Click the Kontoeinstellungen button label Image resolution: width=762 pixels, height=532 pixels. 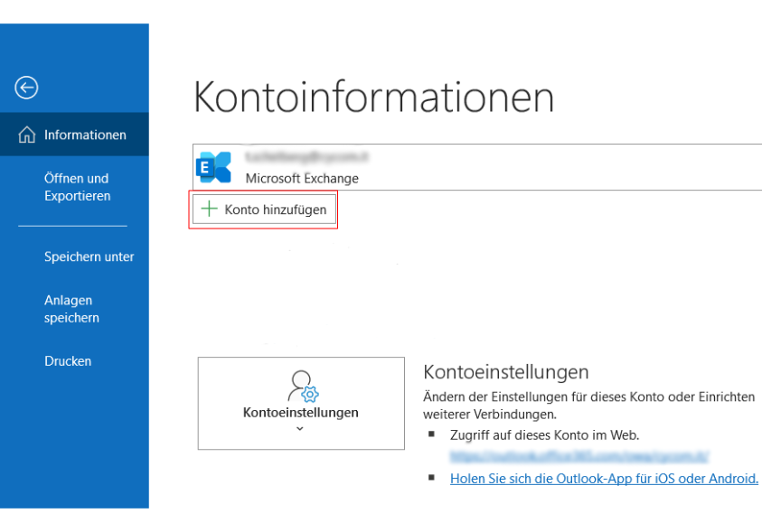pyautogui.click(x=300, y=413)
